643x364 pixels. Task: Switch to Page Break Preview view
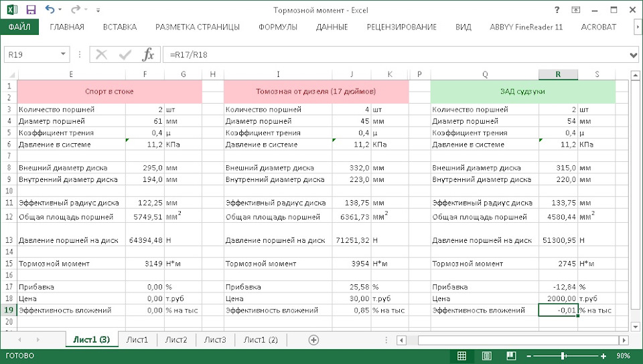click(504, 356)
